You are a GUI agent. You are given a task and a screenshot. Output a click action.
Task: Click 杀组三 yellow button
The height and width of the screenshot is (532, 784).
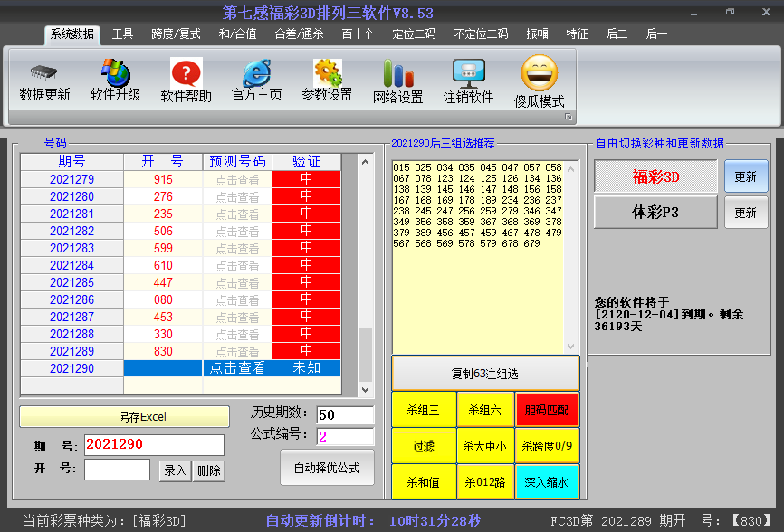pos(424,410)
